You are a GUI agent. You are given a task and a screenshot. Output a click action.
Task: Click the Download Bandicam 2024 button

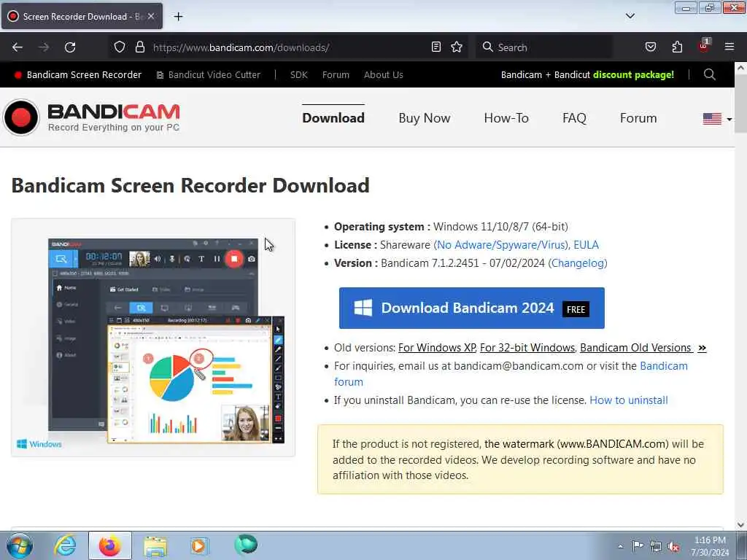click(x=472, y=308)
